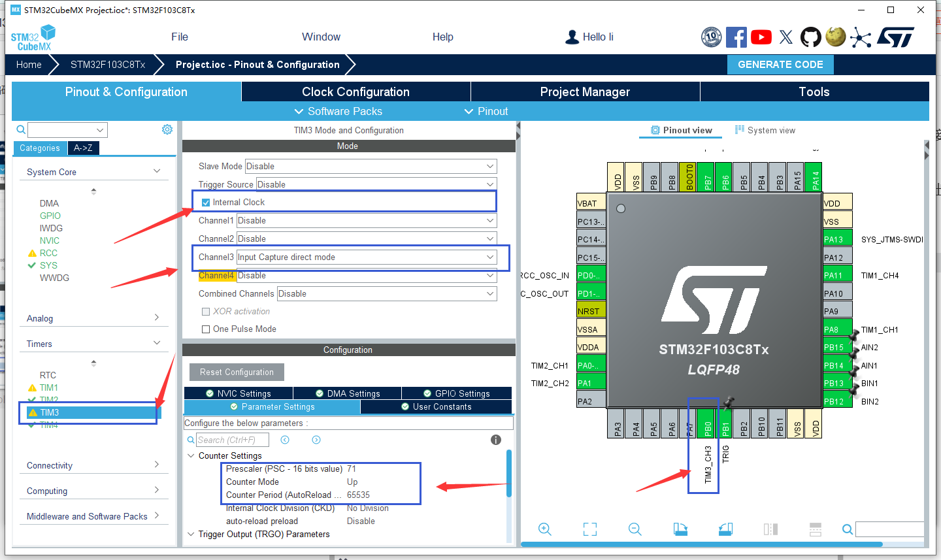Click the Reset Configuration button
Screen dimensions: 941x560
pyautogui.click(x=237, y=372)
